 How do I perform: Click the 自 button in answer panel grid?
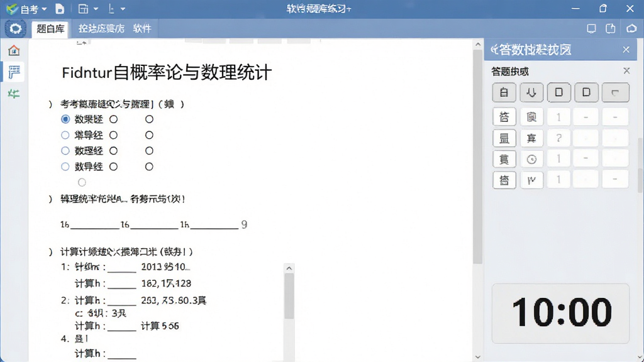(504, 92)
